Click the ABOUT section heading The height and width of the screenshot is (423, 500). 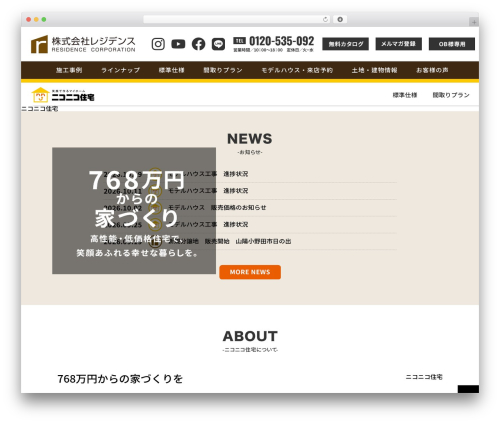(250, 336)
